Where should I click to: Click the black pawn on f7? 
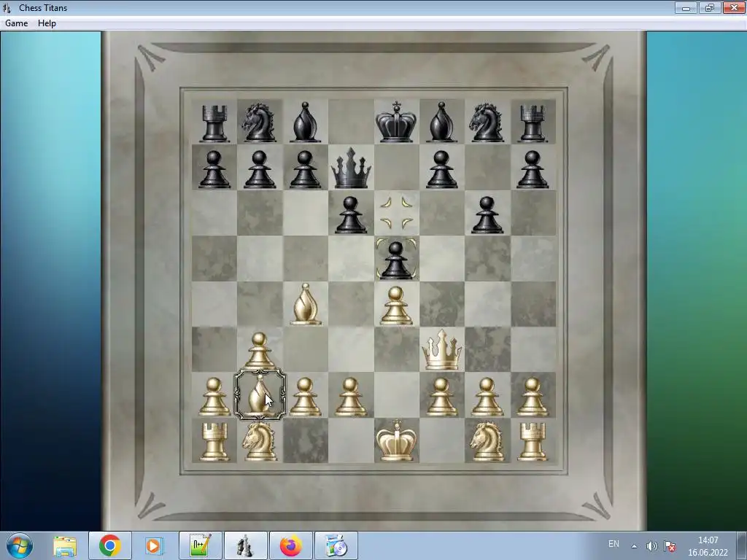coord(441,169)
